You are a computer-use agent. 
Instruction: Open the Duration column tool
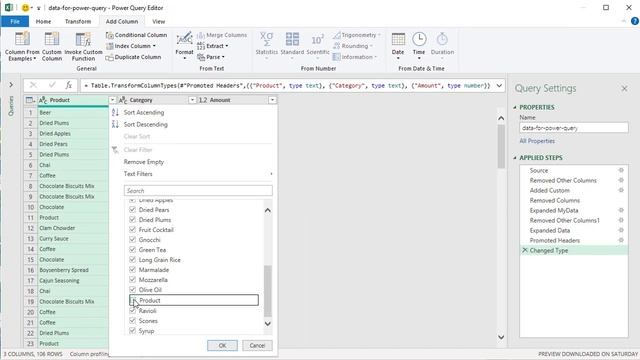point(442,46)
